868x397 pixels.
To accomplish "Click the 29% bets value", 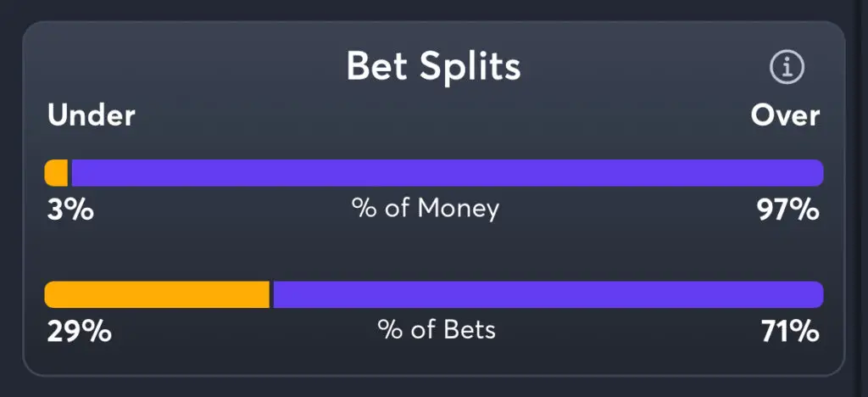I will tap(78, 331).
